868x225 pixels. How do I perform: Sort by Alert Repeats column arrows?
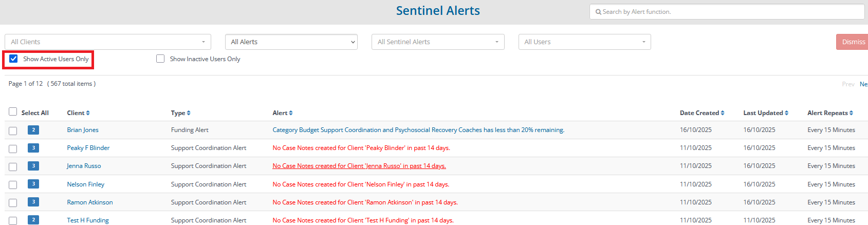(851, 113)
